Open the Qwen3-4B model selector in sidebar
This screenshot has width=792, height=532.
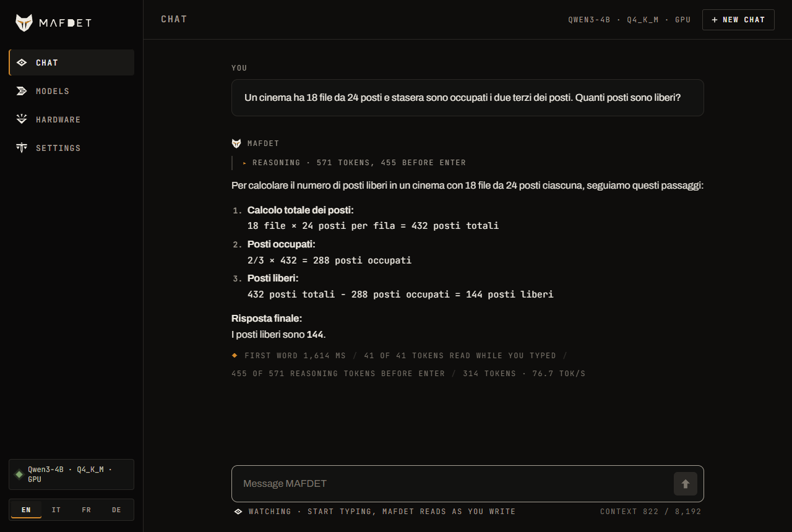72,474
